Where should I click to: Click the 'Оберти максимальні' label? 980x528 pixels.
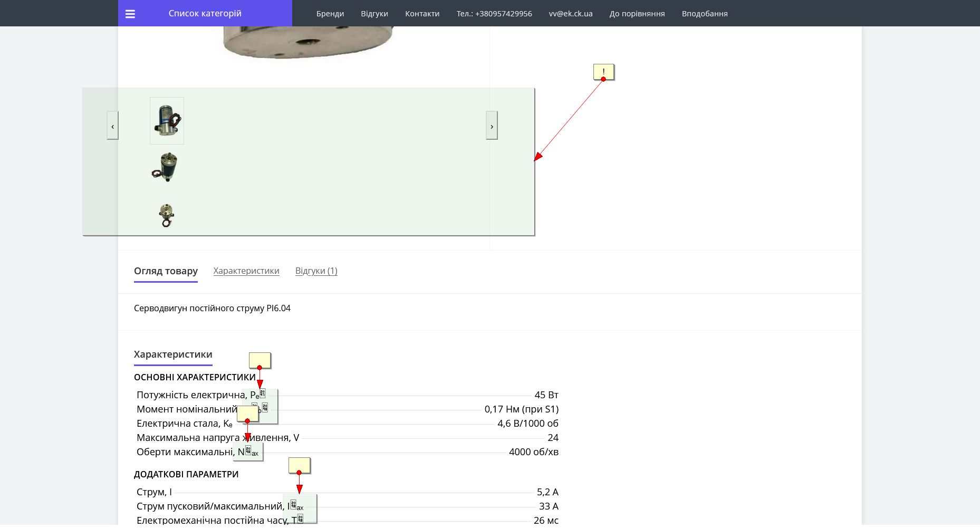tap(186, 452)
